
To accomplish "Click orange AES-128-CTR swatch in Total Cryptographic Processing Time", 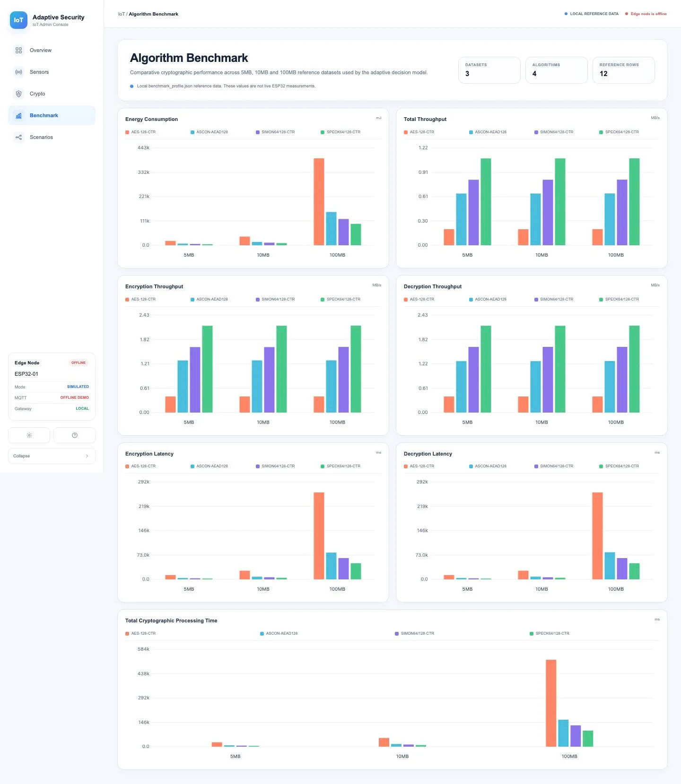I will [x=127, y=634].
